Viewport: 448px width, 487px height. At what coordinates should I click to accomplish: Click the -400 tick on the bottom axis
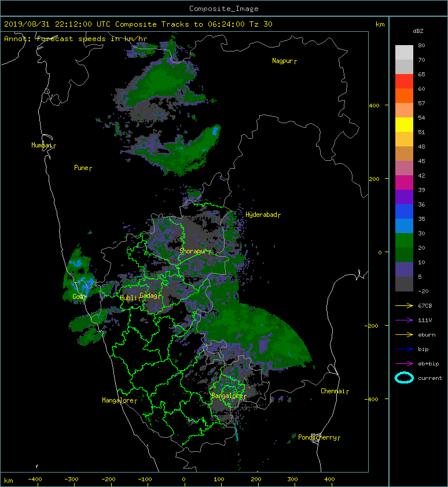pyautogui.click(x=35, y=479)
